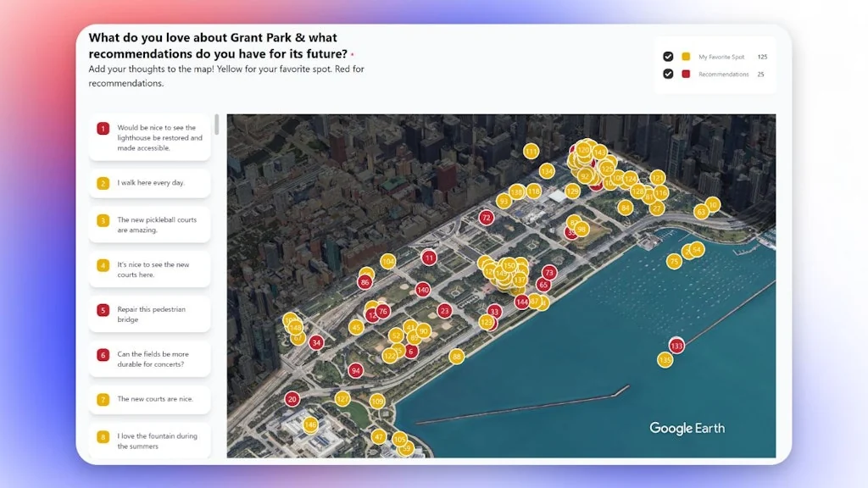Click the yellow My Favorite Spot color swatch
Image resolution: width=868 pixels, height=488 pixels.
[x=686, y=57]
